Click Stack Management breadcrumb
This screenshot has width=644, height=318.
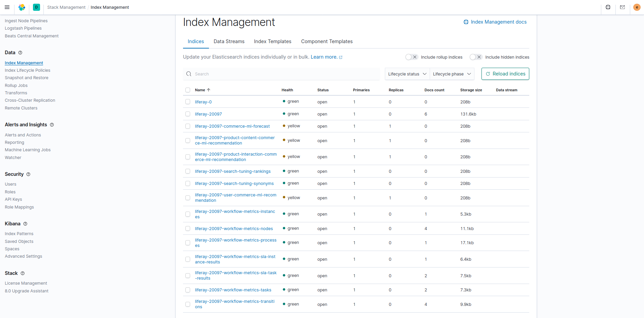point(66,7)
